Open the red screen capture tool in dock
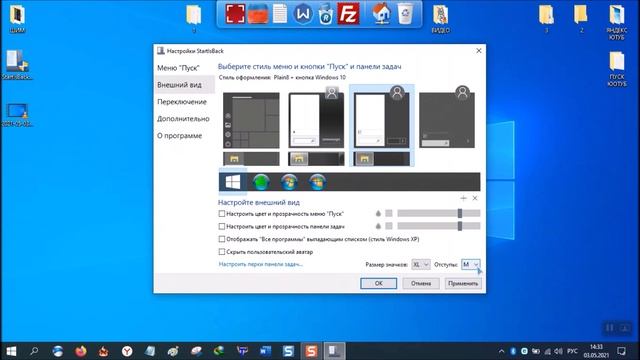 click(x=236, y=14)
